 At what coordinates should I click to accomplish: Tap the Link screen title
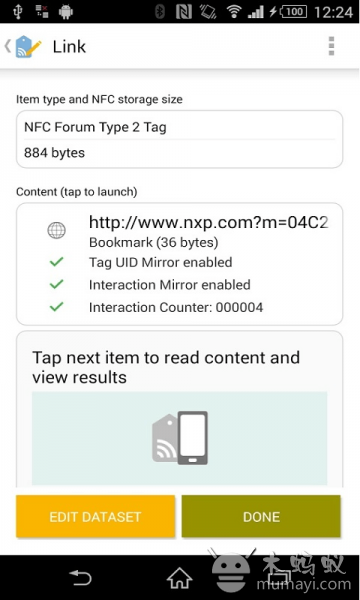pyautogui.click(x=69, y=47)
